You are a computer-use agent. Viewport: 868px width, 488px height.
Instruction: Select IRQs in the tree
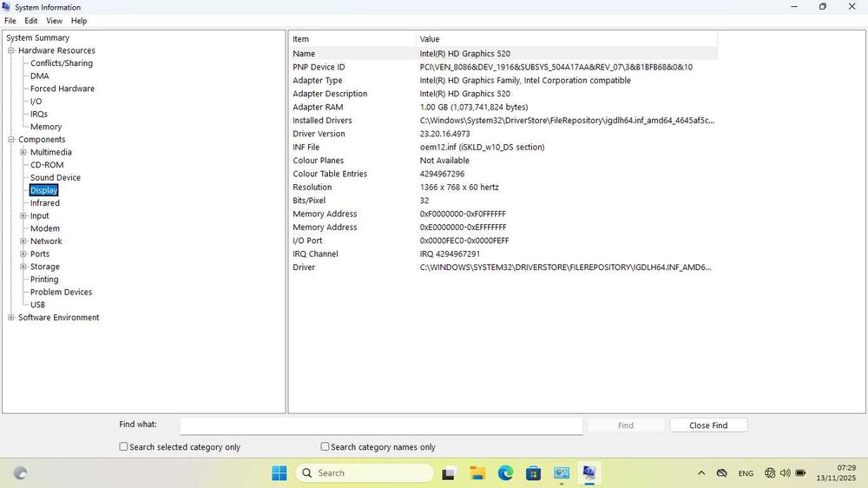[39, 114]
